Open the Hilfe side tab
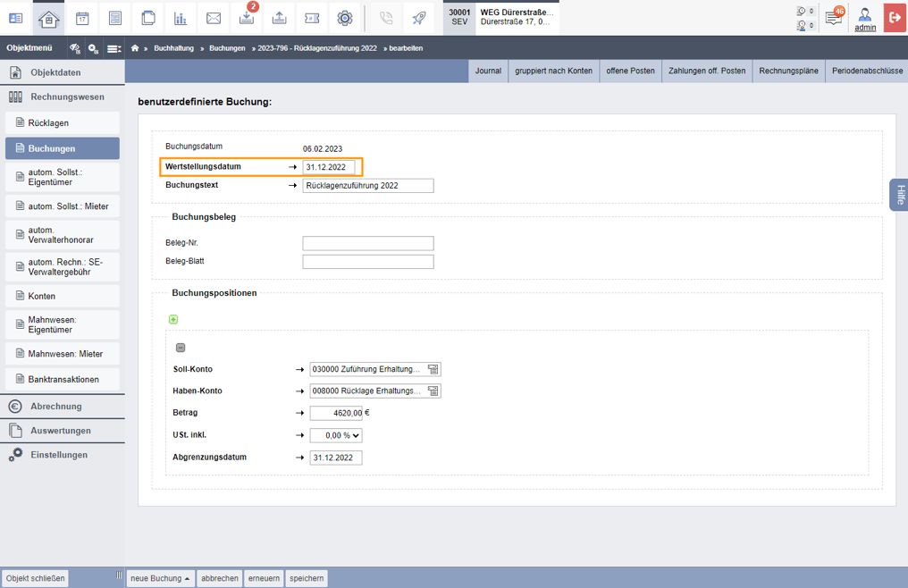Screen dimensions: 908x588 point(899,195)
